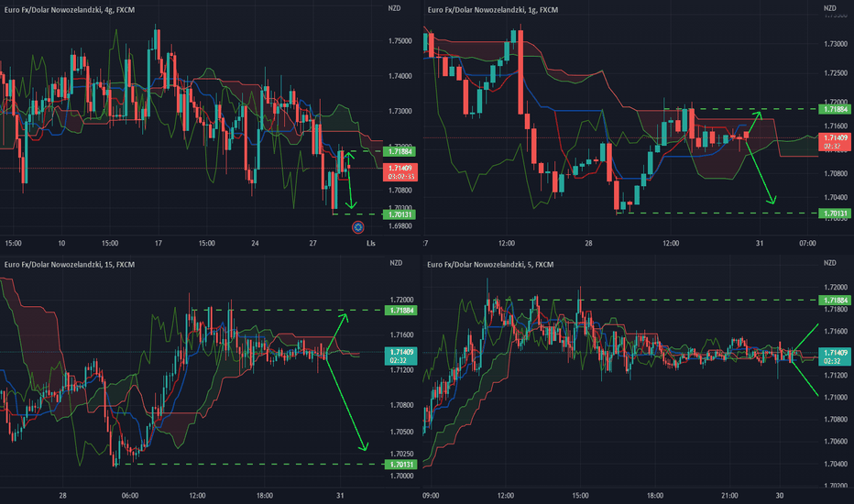Image resolution: width=854 pixels, height=504 pixels.
Task: Click 1.70000 on 15-minute chart price axis
Action: (x=401, y=476)
